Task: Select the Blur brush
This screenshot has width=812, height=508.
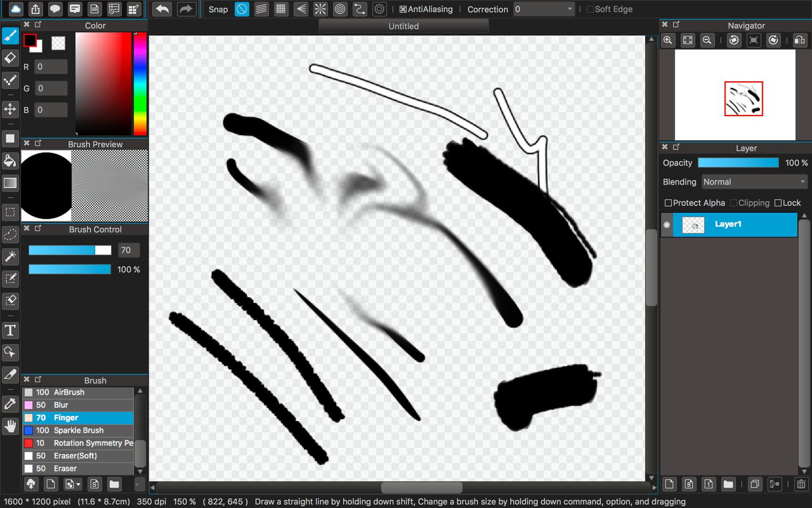Action: 78,405
